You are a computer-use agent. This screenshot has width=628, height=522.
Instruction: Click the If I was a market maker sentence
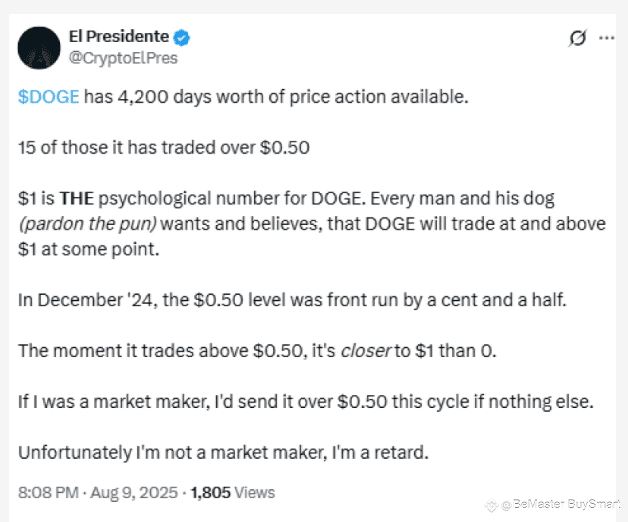pos(306,402)
